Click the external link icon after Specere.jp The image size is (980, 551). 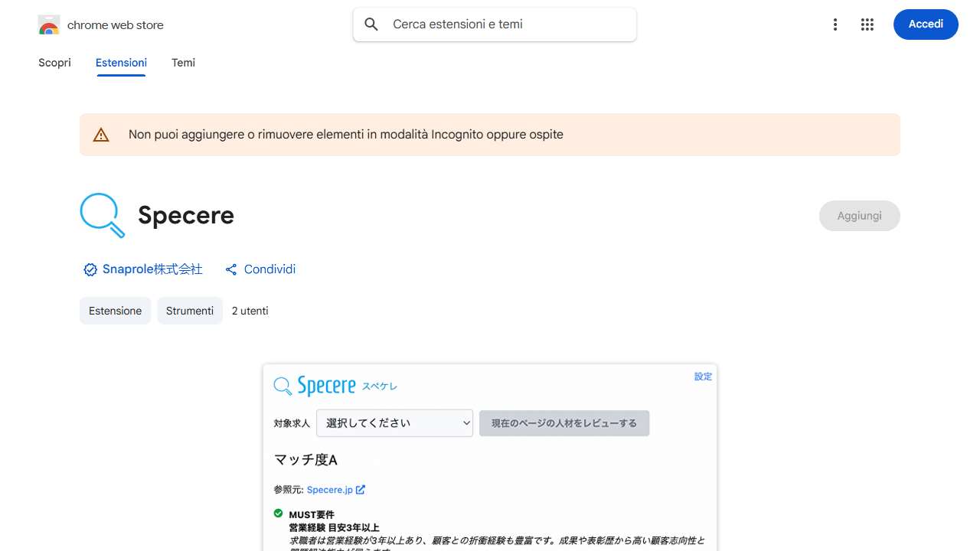point(361,490)
